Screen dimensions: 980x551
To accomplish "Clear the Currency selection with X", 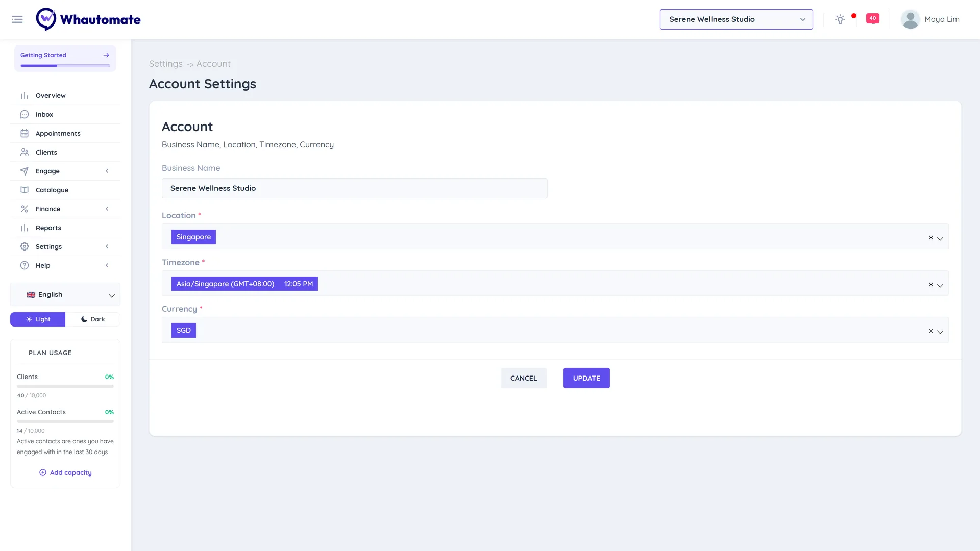I will [x=930, y=331].
